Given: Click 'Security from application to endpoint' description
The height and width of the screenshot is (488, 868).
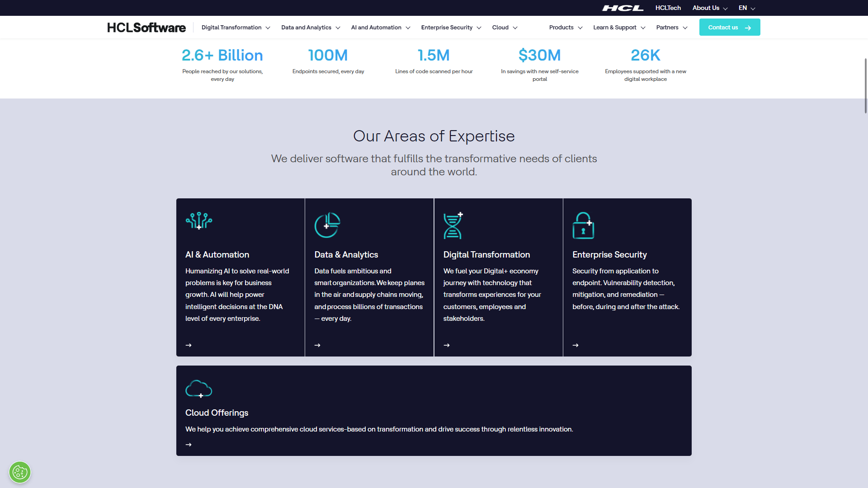Looking at the screenshot, I should coord(626,289).
